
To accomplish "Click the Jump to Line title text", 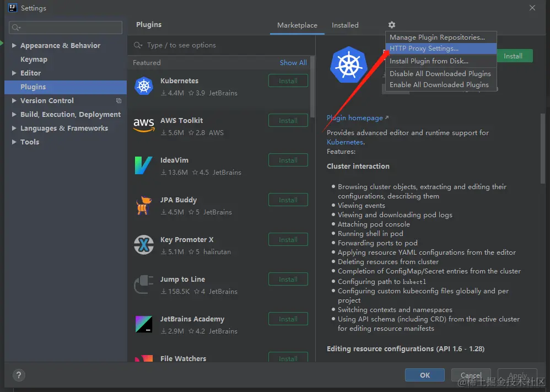I will (182, 280).
